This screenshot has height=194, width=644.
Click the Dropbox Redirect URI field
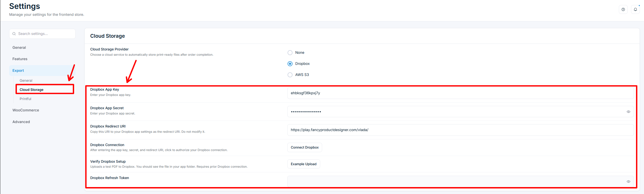(461, 130)
